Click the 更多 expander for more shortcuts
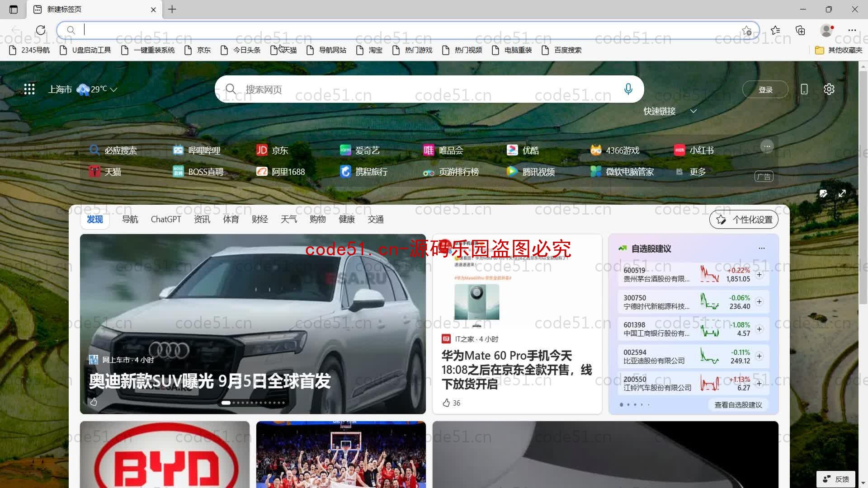The height and width of the screenshot is (488, 868). point(698,172)
